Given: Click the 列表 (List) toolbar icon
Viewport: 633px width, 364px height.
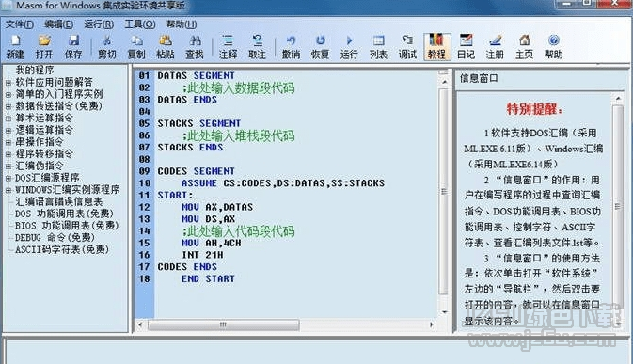Looking at the screenshot, I should pos(378,40).
